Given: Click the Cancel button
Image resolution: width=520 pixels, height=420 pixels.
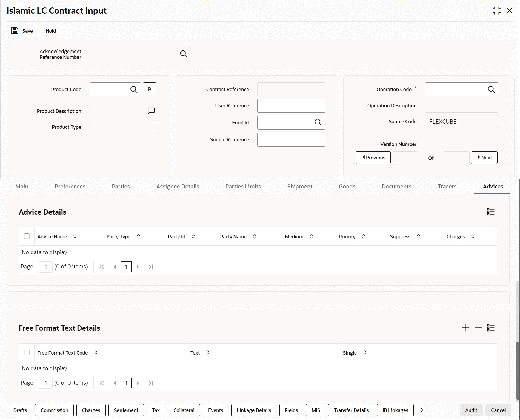Looking at the screenshot, I should pos(498,410).
